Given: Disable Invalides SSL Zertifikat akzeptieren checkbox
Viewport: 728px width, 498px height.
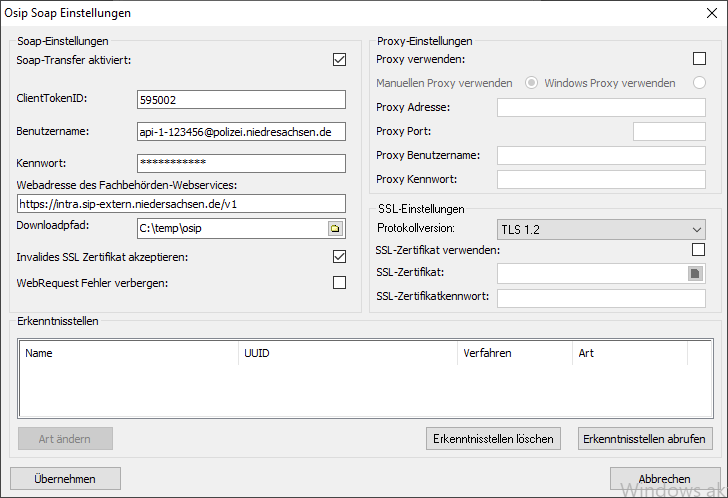Looking at the screenshot, I should 339,257.
